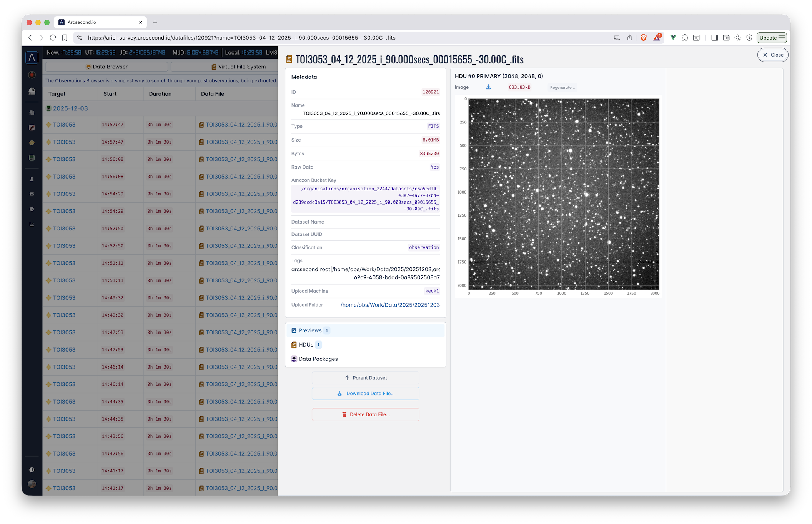
Task: Toggle the half-circle theme switch in sidebar
Action: pyautogui.click(x=32, y=470)
